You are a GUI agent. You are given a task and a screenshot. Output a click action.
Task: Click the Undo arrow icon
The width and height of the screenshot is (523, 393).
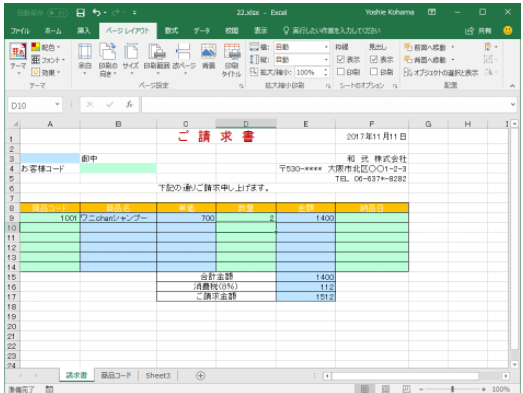(97, 13)
